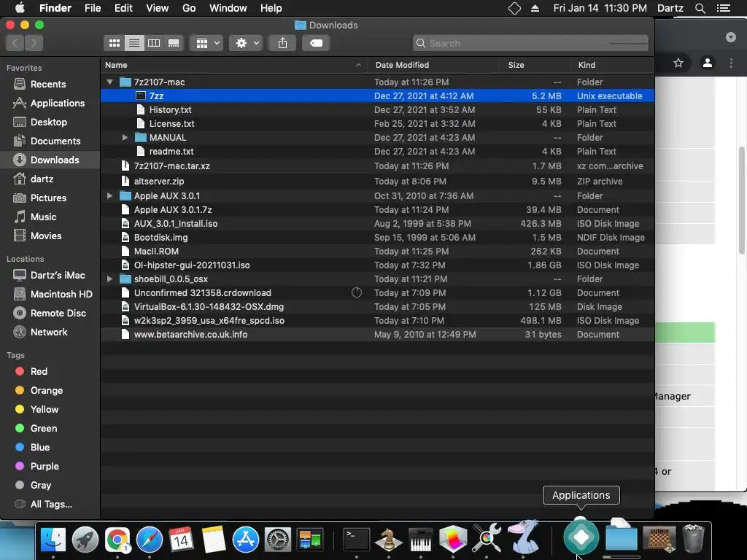This screenshot has width=747, height=560.
Task: Open the App Store from the Dock
Action: [246, 540]
